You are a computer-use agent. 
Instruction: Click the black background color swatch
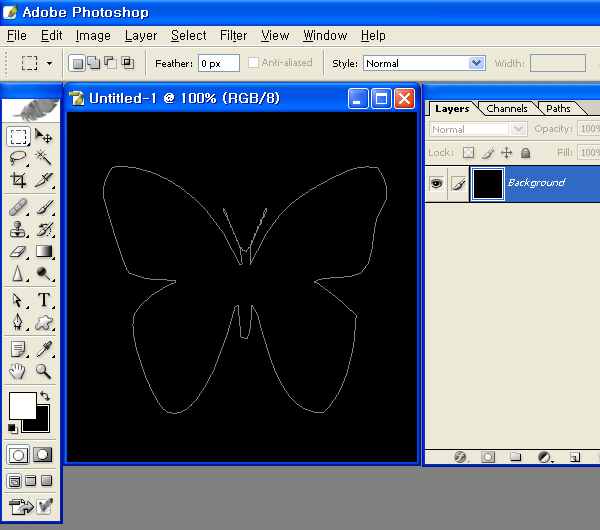tap(42, 425)
